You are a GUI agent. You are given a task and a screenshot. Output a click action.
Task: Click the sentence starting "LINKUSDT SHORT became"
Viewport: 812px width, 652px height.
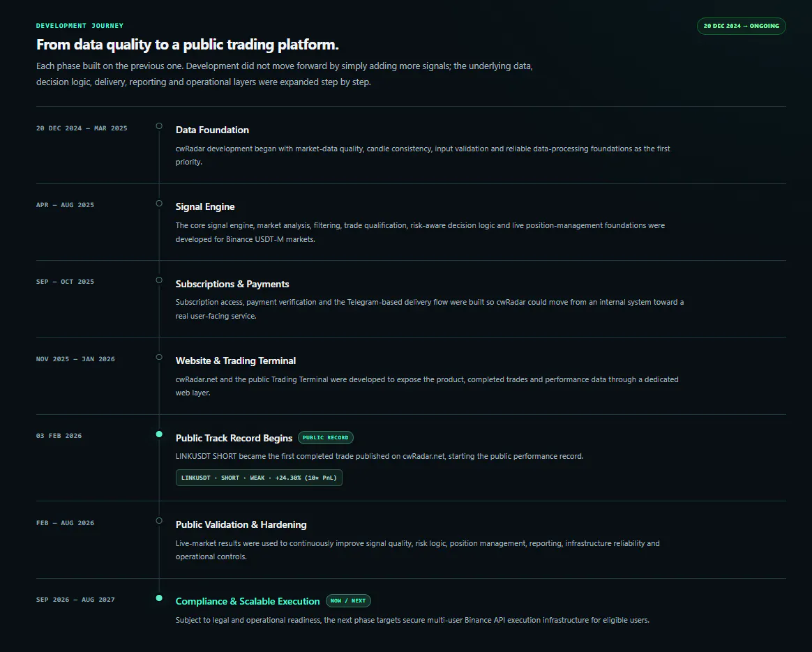tap(379, 456)
